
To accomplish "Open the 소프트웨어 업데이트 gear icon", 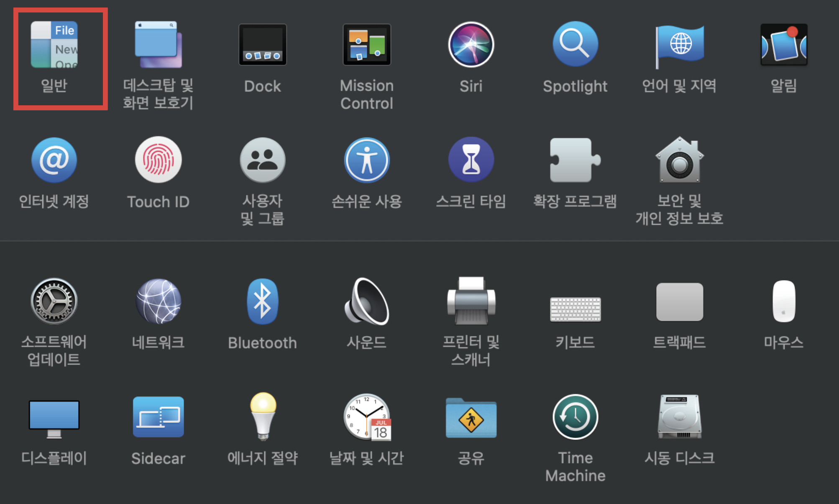I will pos(54,301).
